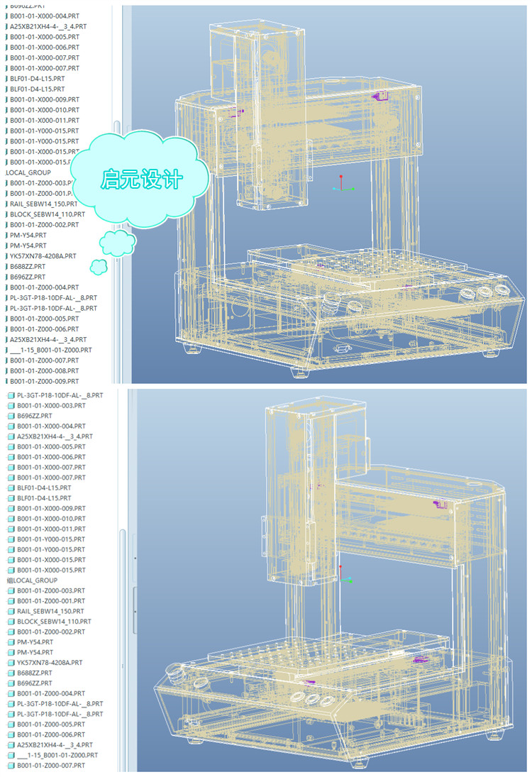Select B001-01-Z000-002.PRT in the lower tree

pos(51,632)
